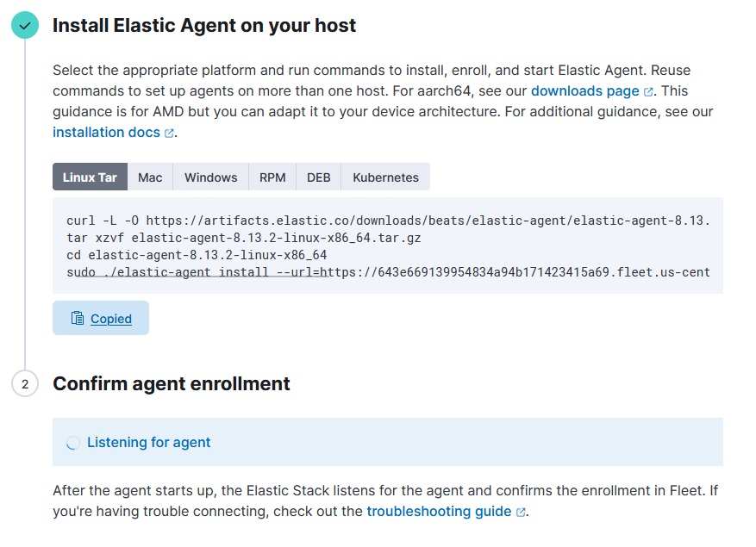The height and width of the screenshot is (547, 756).
Task: Select the RPM platform tab
Action: pyautogui.click(x=272, y=177)
